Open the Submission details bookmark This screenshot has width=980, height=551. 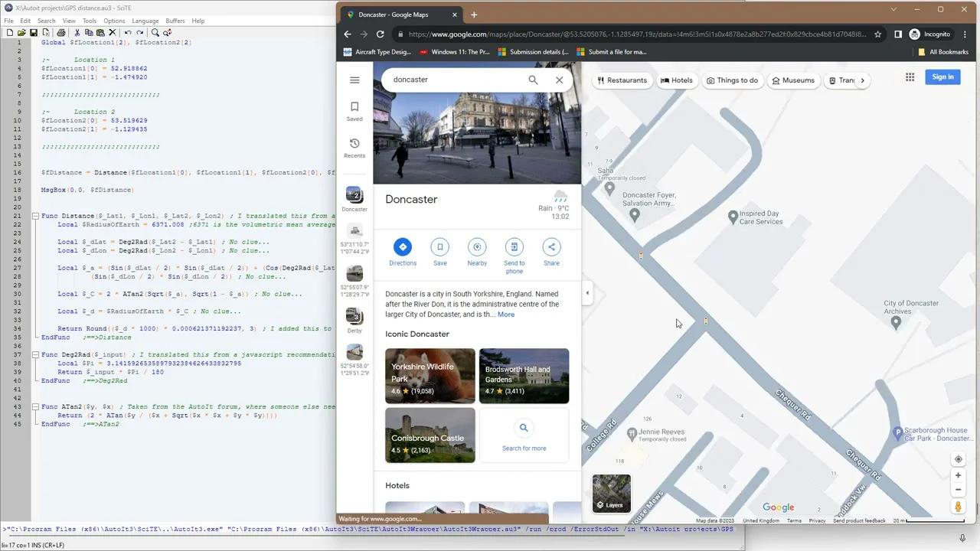pos(534,52)
